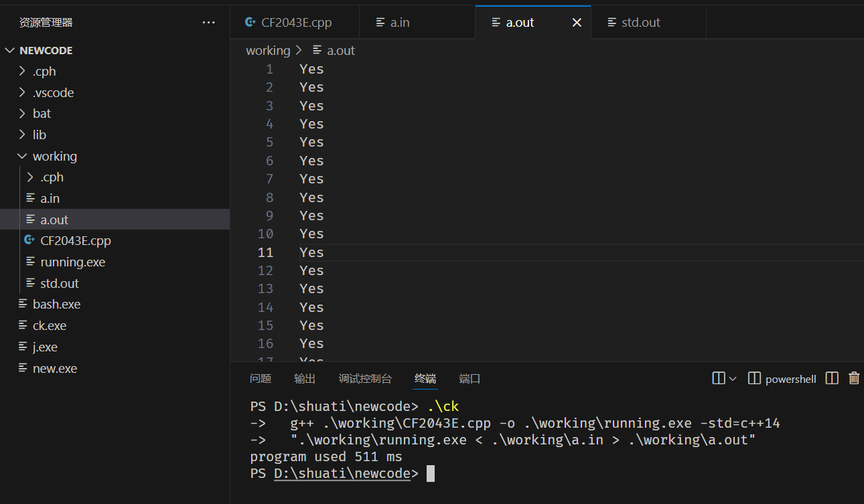Click line number 16 in the gutter
The width and height of the screenshot is (864, 504).
[x=265, y=343]
